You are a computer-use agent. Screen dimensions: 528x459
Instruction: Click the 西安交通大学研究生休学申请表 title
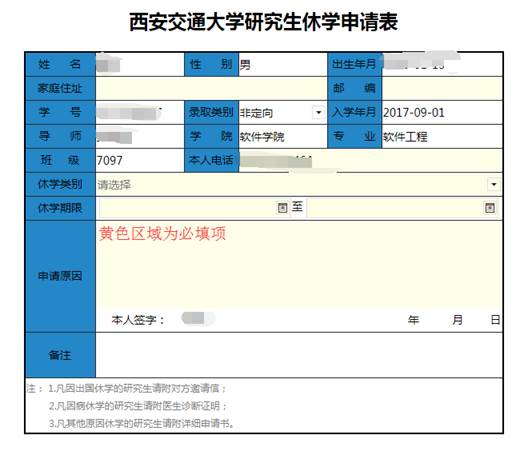pos(264,22)
